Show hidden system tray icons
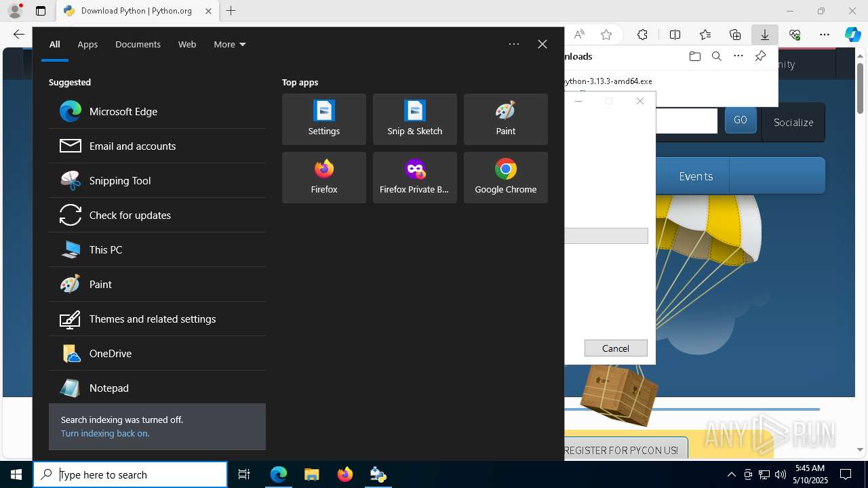Viewport: 868px width, 488px height. click(731, 474)
